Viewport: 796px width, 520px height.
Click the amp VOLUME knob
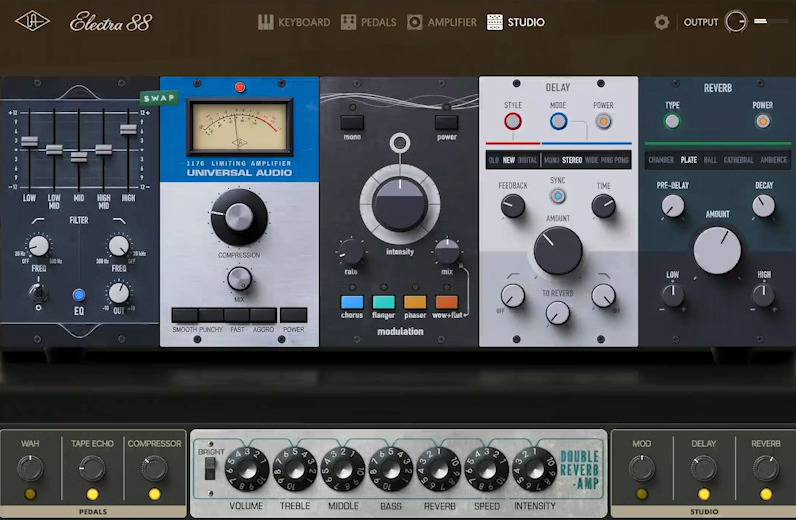[x=247, y=470]
